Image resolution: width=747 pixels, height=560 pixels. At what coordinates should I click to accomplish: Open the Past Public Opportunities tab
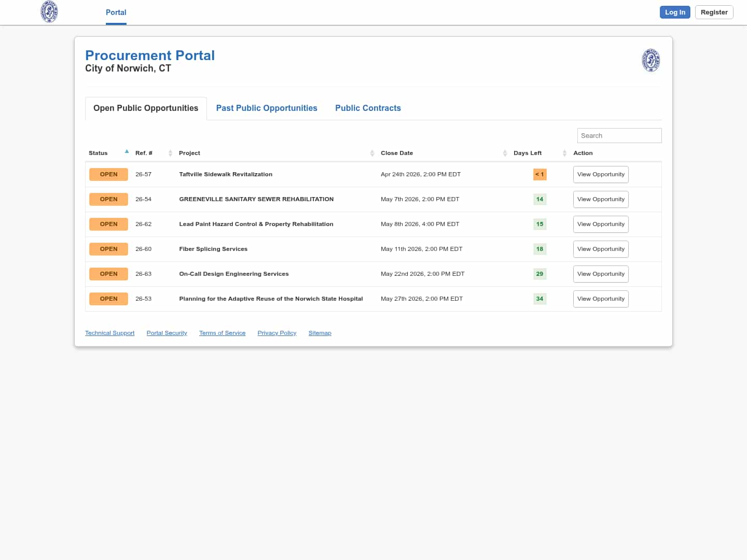(267, 108)
